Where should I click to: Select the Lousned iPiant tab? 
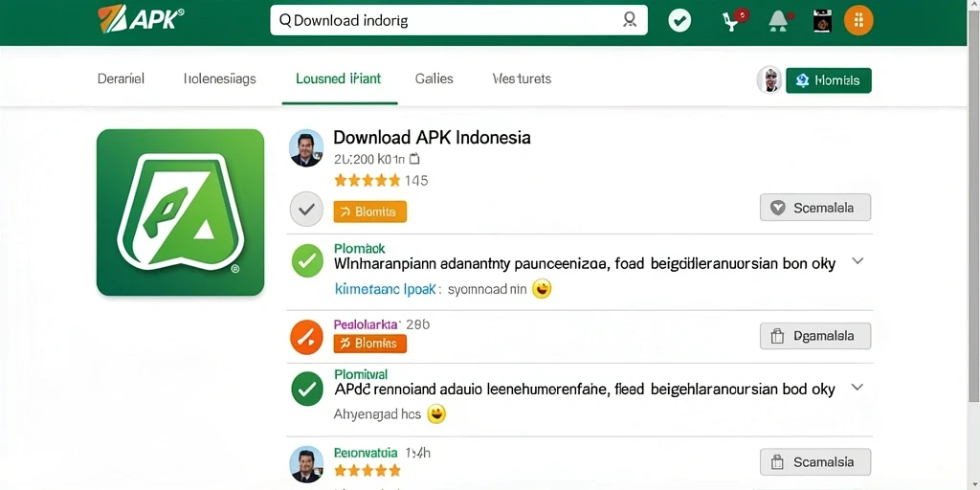coord(339,78)
